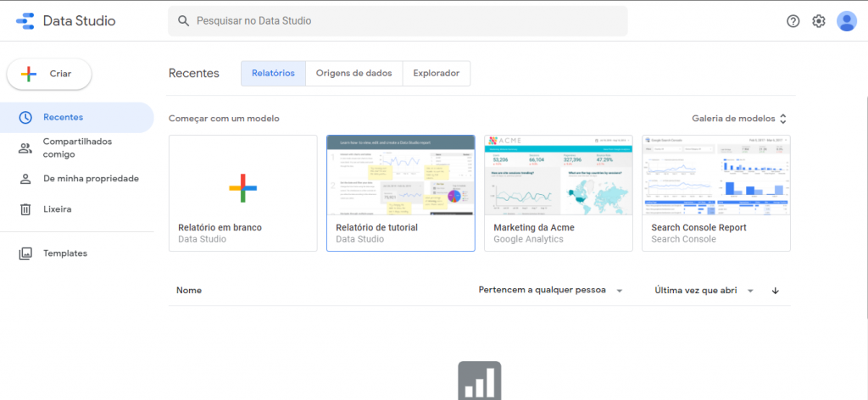Screen dimensions: 868x400
Task: Click the Data Studio logo icon
Action: [x=25, y=21]
